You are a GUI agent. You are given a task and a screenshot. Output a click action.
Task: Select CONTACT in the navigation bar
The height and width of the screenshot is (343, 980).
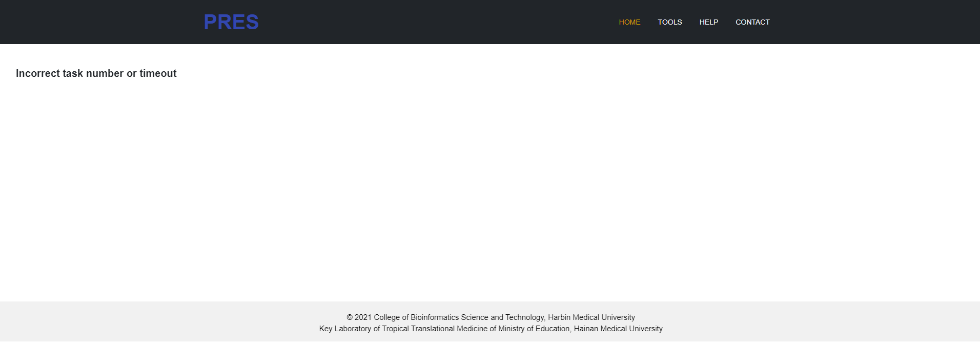tap(752, 22)
